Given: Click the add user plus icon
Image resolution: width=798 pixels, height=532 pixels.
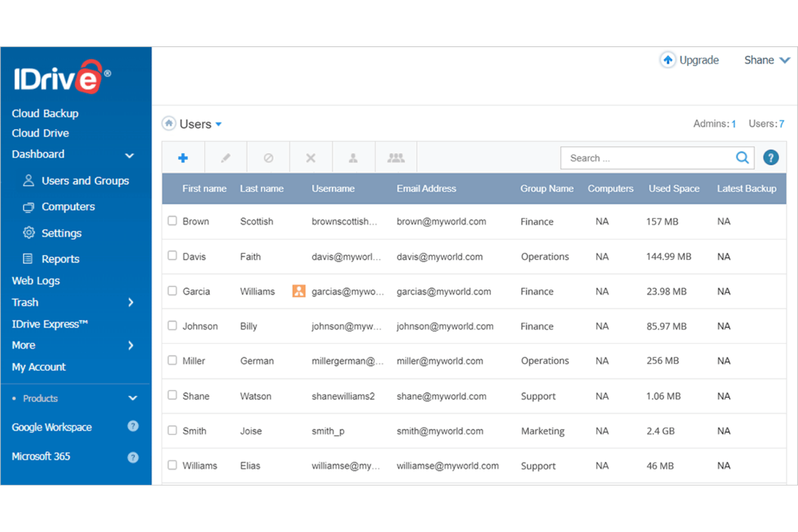Looking at the screenshot, I should pyautogui.click(x=183, y=158).
